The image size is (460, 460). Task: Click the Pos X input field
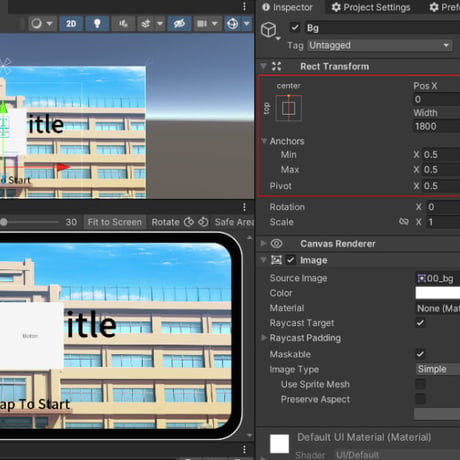436,99
